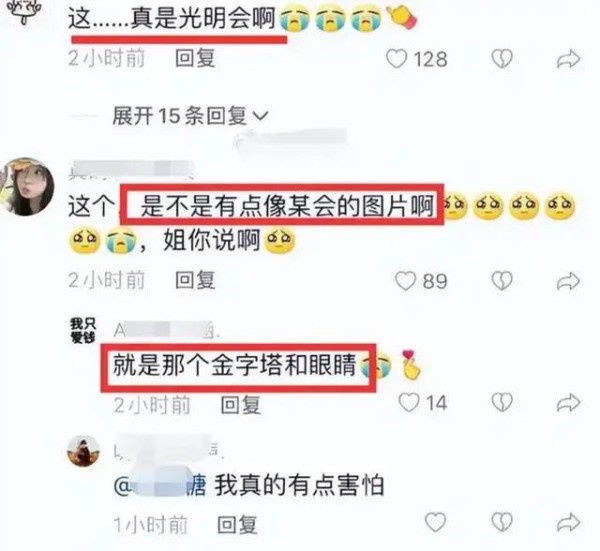The height and width of the screenshot is (551, 600).
Task: Open the 我只爱钱 avatar profile
Action: [83, 330]
